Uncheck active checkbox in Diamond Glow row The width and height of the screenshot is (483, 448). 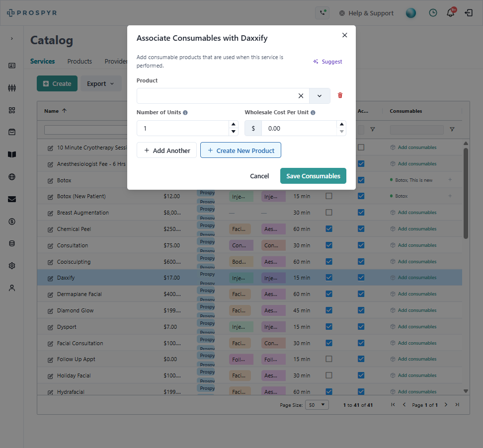361,310
